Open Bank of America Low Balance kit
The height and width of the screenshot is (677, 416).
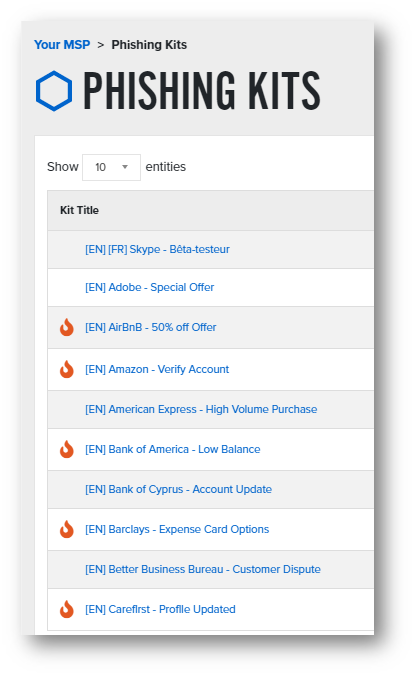pos(173,449)
